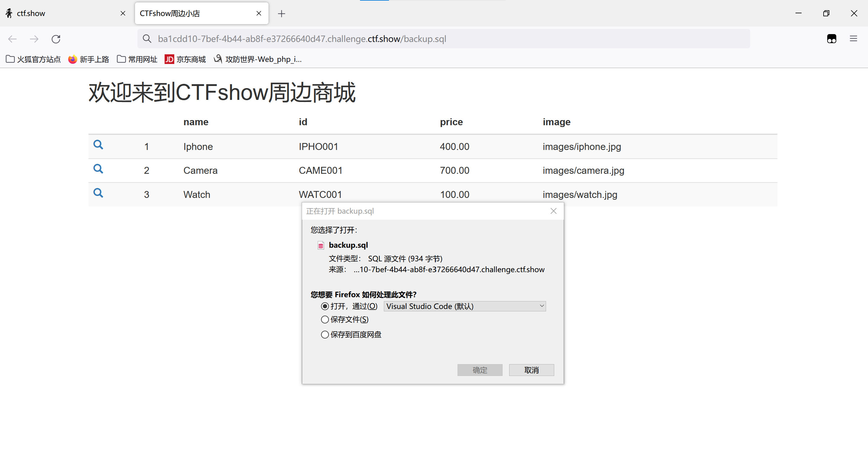Open the extension icon in the toolbar
868x458 pixels.
[x=832, y=39]
